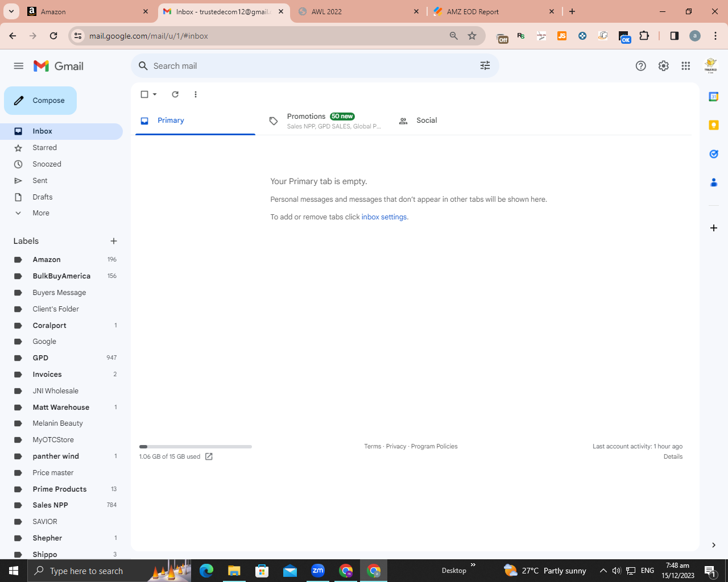
Task: Open the GPD label
Action: click(61, 358)
